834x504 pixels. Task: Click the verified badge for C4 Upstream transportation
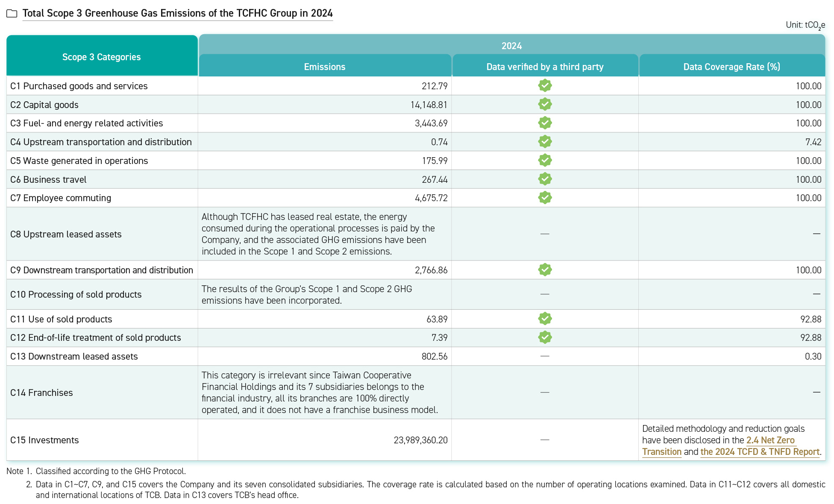(x=545, y=141)
